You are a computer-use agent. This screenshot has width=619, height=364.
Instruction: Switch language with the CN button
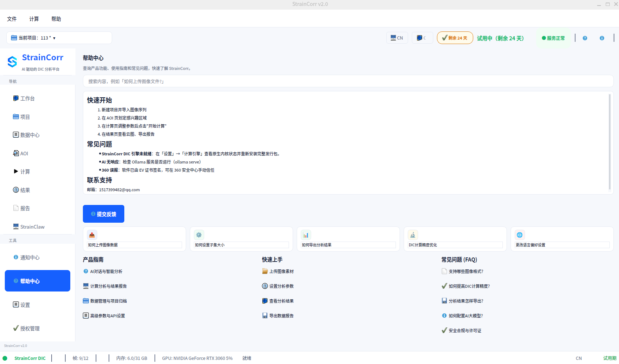[x=397, y=38]
